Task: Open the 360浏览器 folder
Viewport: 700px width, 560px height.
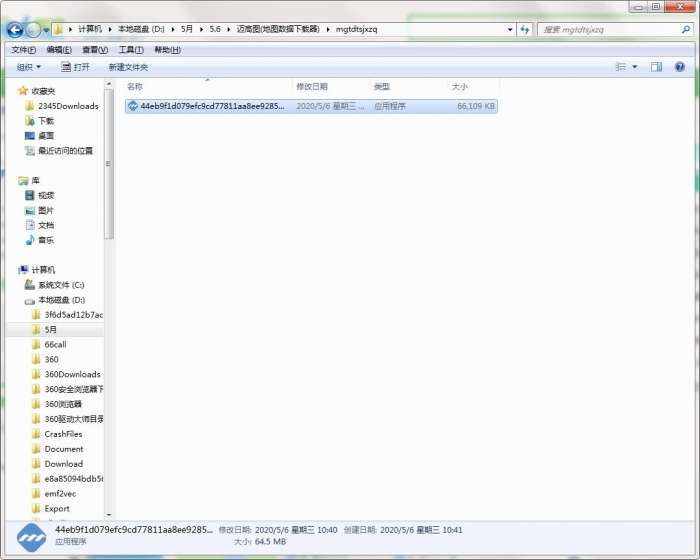Action: click(x=63, y=404)
